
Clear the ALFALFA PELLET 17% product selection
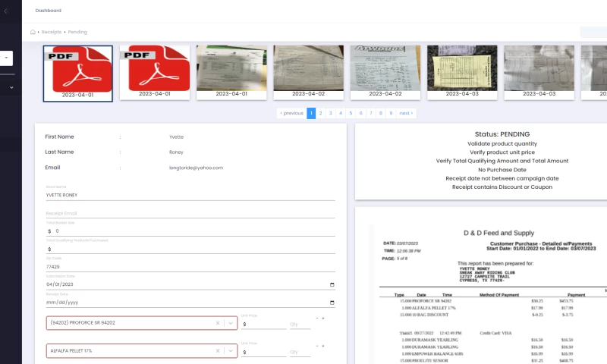[x=218, y=351]
